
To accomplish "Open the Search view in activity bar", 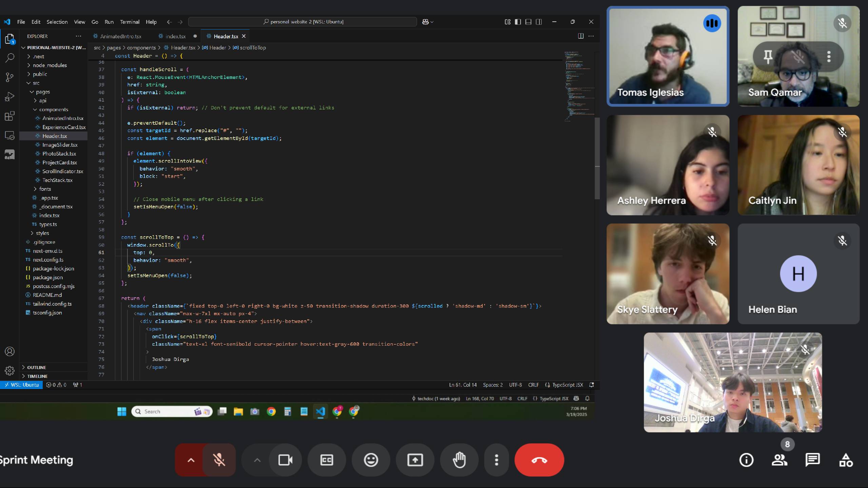I will click(x=9, y=58).
